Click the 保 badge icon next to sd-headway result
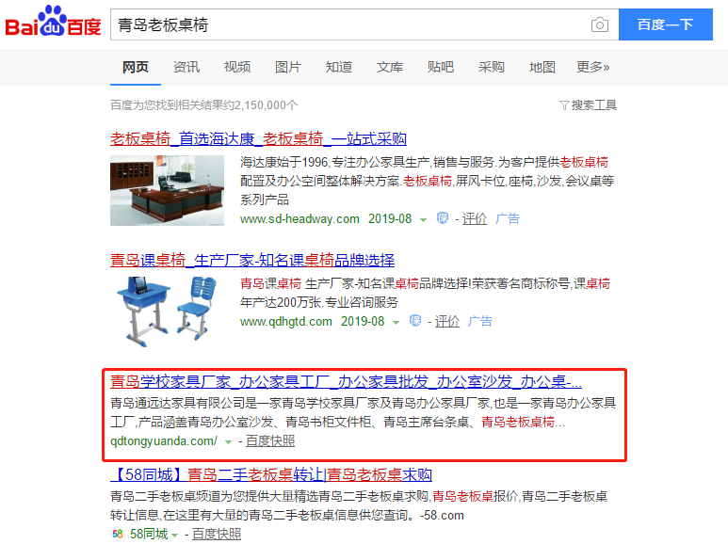Screen dimensions: 728x560 443,218
